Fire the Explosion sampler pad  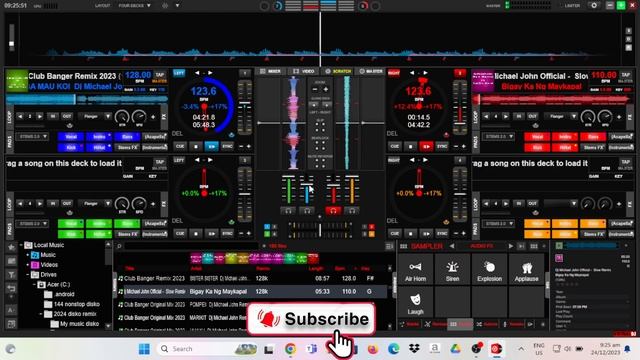489,269
